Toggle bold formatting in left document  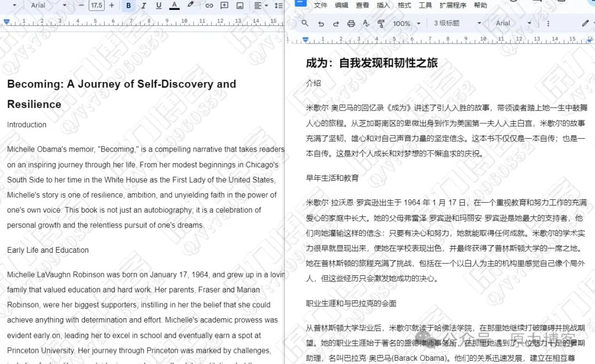[x=128, y=6]
